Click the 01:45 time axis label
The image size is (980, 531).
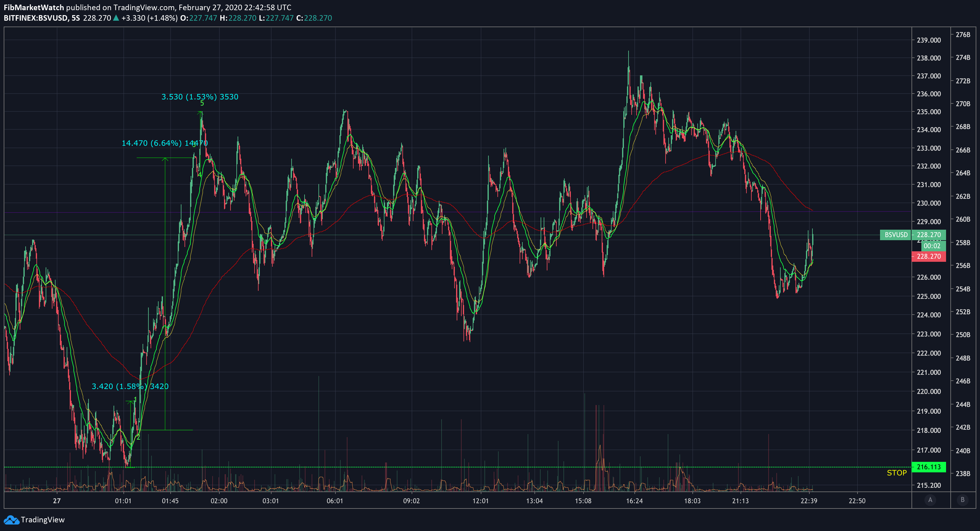pyautogui.click(x=170, y=501)
